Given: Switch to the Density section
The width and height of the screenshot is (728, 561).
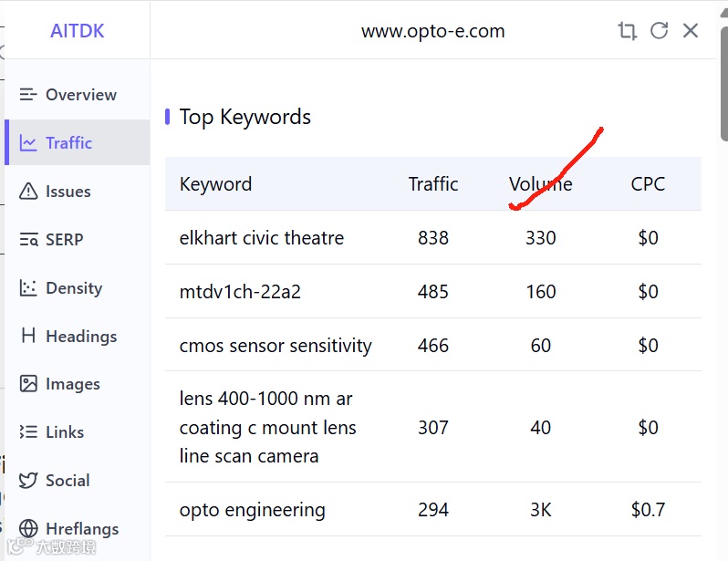Looking at the screenshot, I should coord(77,288).
